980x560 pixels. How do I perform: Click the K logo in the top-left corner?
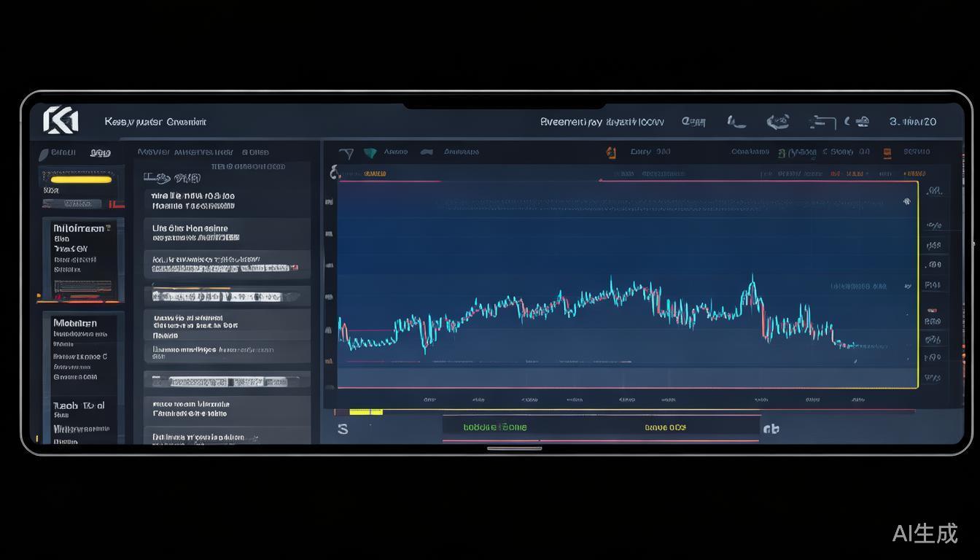click(61, 121)
